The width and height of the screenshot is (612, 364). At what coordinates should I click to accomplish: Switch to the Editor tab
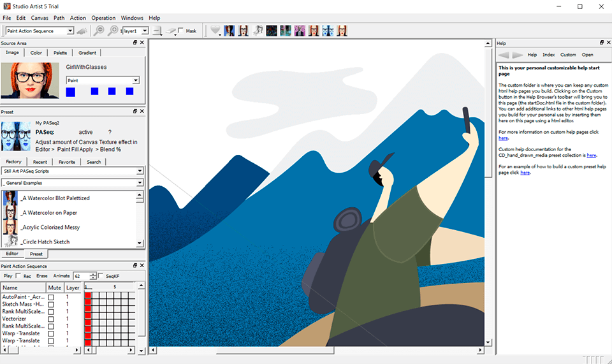pos(12,254)
